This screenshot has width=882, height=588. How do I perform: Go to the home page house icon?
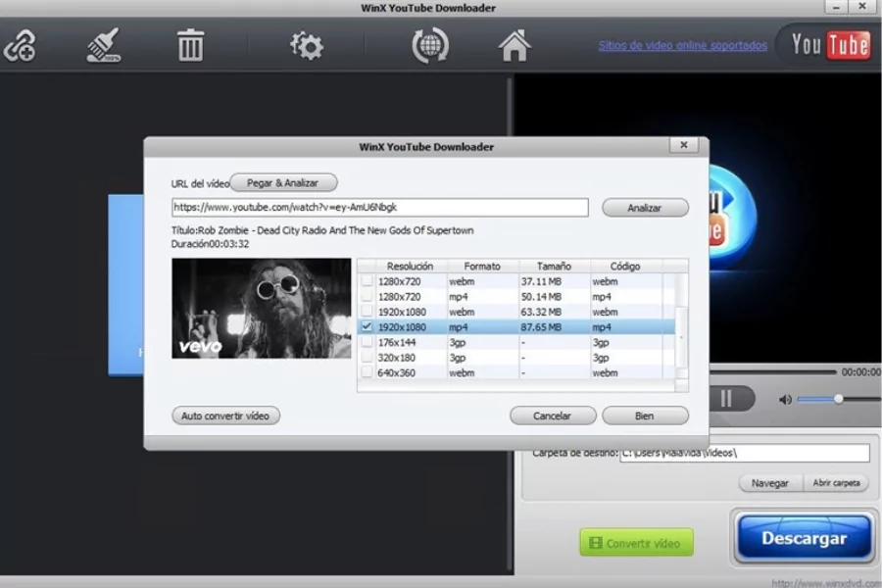click(514, 46)
